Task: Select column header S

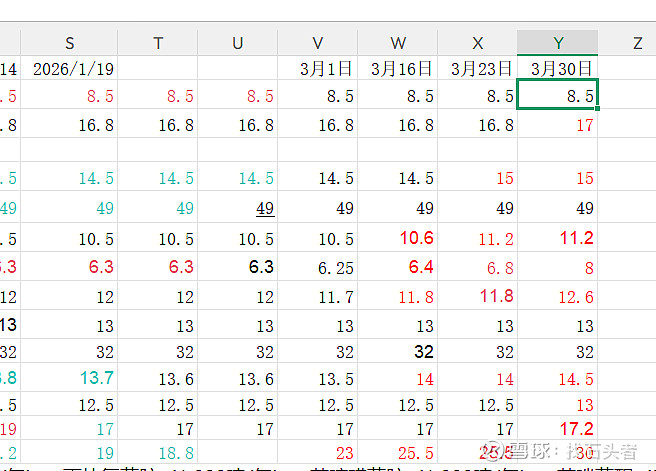Action: 69,43
